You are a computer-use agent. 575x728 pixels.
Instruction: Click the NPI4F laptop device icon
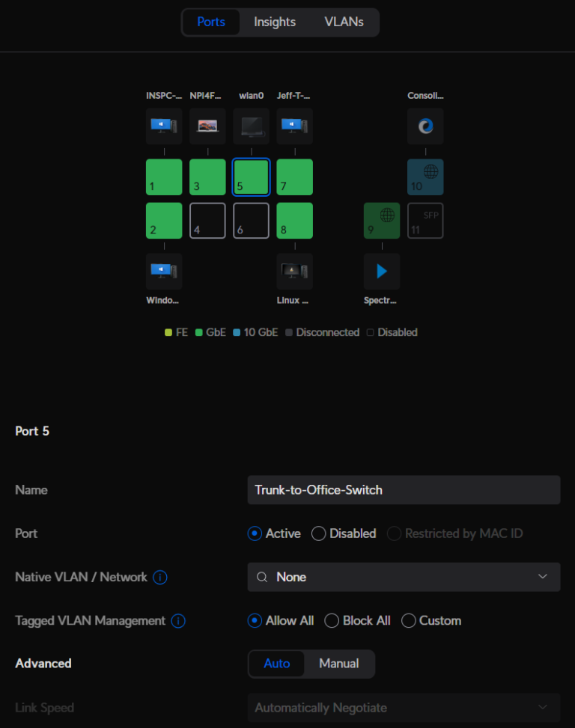coord(207,126)
